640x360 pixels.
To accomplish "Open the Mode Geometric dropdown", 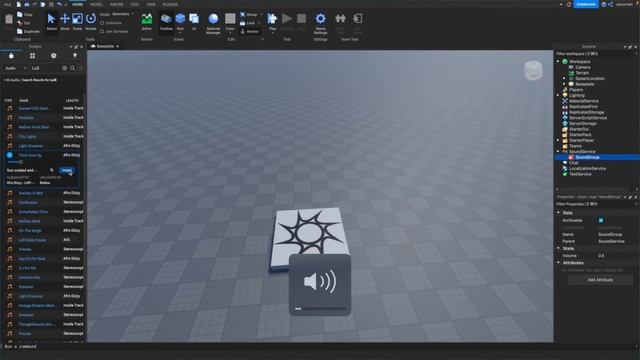I will point(122,14).
